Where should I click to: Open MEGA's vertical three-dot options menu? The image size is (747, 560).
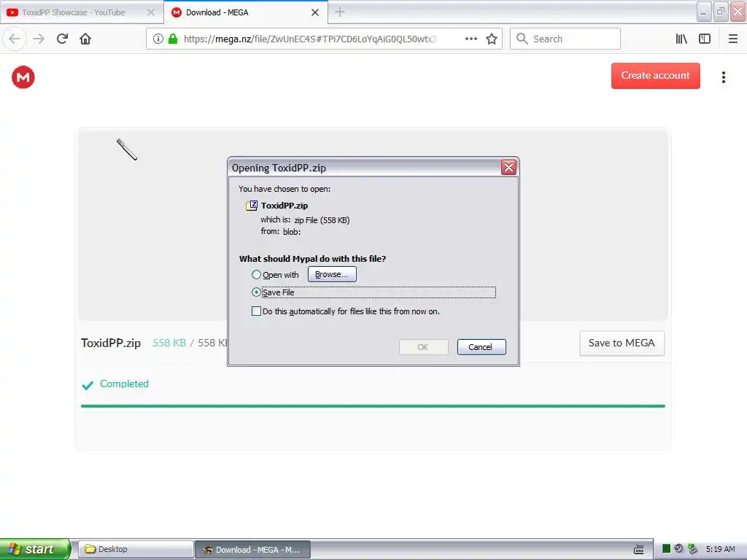[724, 77]
